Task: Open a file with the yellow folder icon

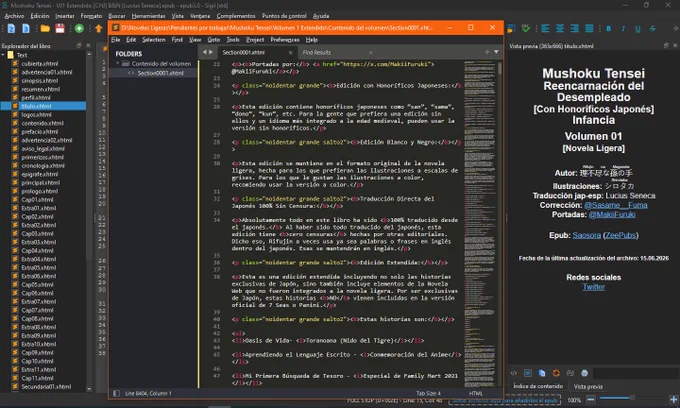Action: click(x=45, y=29)
